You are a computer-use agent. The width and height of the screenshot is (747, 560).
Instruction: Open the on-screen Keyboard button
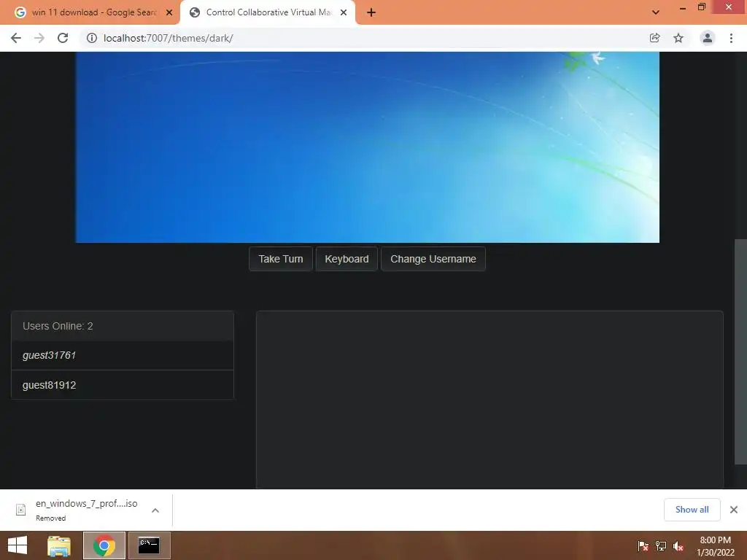tap(347, 259)
